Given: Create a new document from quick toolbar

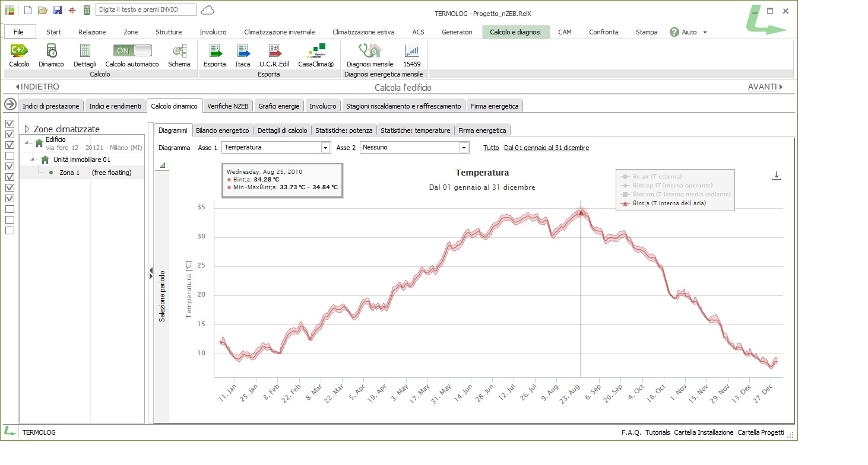Looking at the screenshot, I should 27,10.
